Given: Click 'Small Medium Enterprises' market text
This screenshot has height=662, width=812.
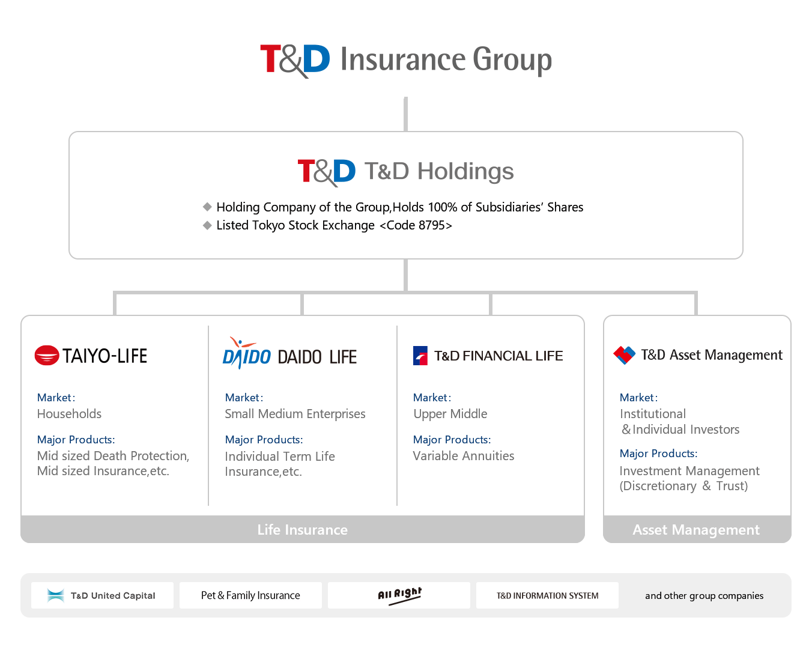Looking at the screenshot, I should click(x=295, y=414).
